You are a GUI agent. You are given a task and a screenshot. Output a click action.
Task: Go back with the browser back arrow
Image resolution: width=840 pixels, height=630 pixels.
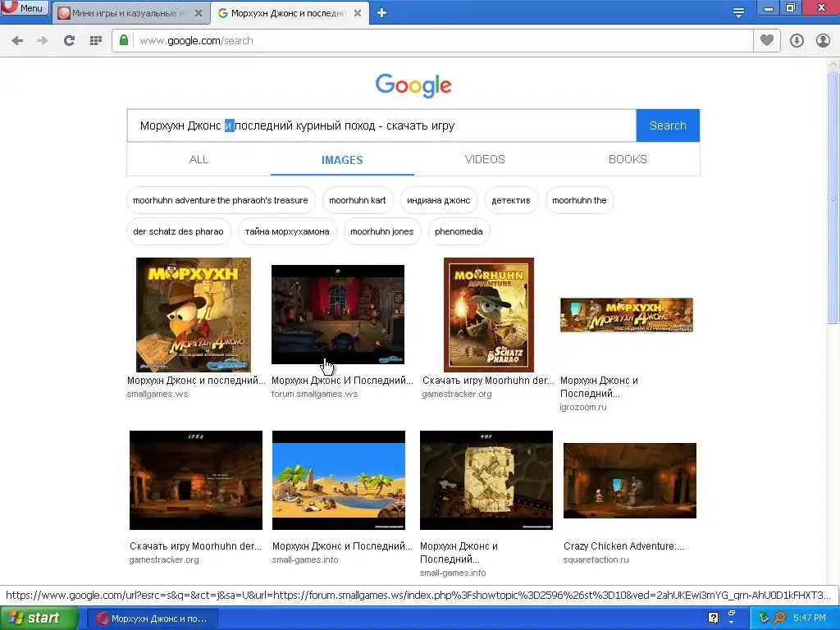(x=17, y=41)
